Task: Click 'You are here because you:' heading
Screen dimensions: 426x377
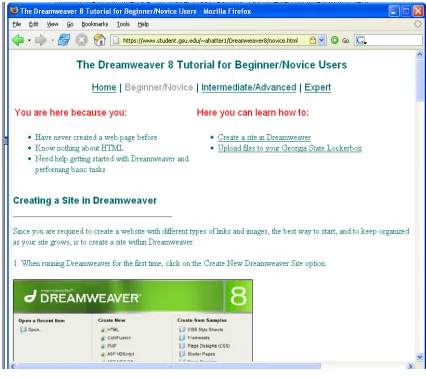Action: coord(71,113)
